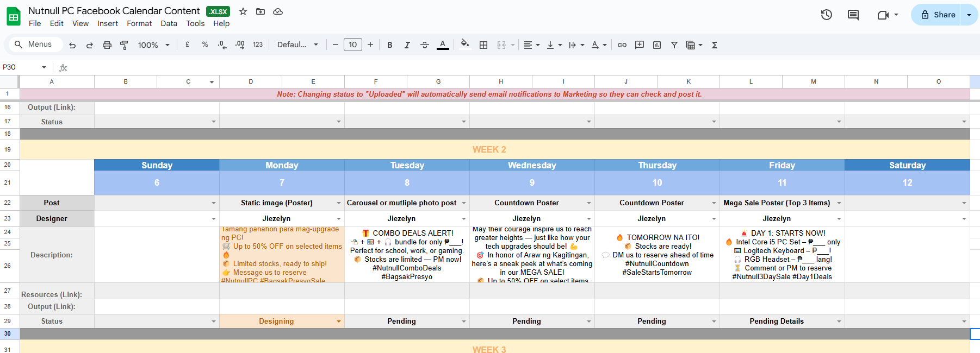Image resolution: width=980 pixels, height=353 pixels.
Task: Select the Google Sheets home icon
Action: pos(14,17)
